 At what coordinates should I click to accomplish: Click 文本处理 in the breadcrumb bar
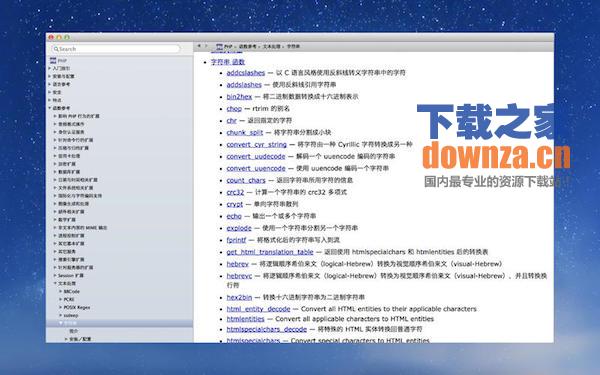(x=271, y=47)
